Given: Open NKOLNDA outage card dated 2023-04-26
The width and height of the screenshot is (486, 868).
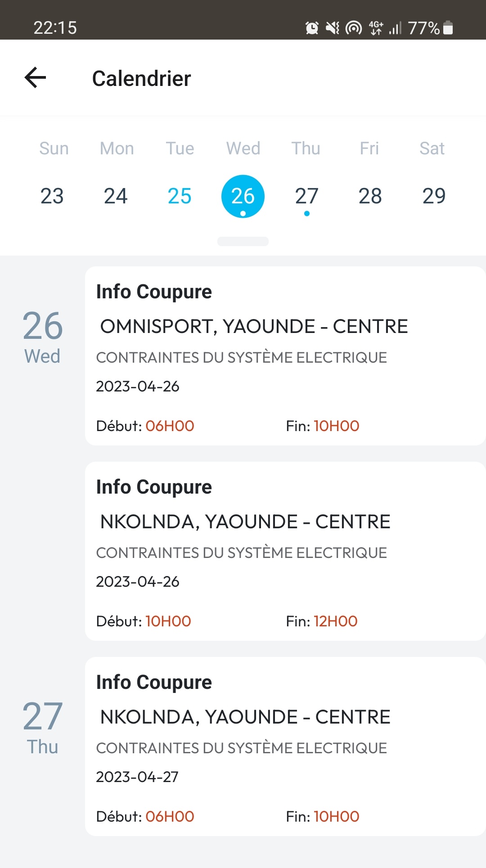Looking at the screenshot, I should 285,551.
